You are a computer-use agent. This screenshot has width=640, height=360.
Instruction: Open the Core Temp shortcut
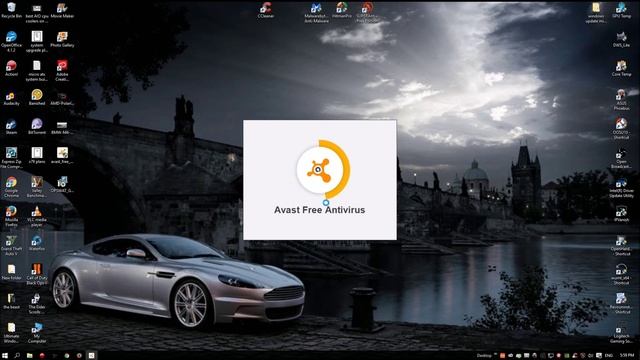[621, 68]
